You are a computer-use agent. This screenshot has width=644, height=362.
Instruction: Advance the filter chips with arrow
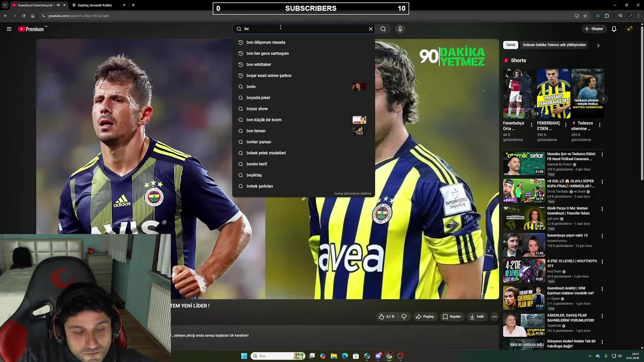[x=598, y=45]
